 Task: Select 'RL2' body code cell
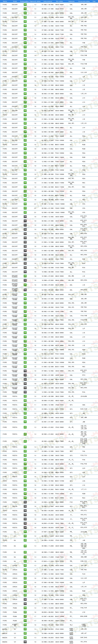coord(71,625)
